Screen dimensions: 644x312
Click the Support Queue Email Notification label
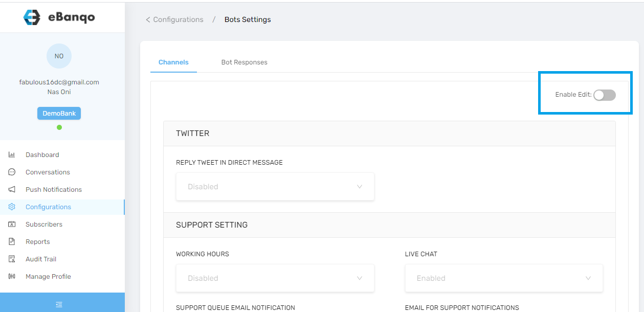click(235, 307)
